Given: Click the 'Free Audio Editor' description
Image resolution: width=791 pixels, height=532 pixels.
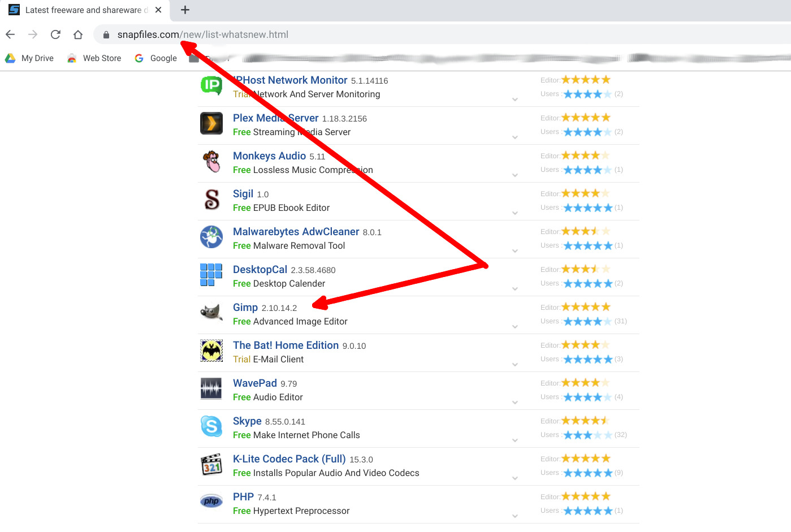Looking at the screenshot, I should 268,397.
